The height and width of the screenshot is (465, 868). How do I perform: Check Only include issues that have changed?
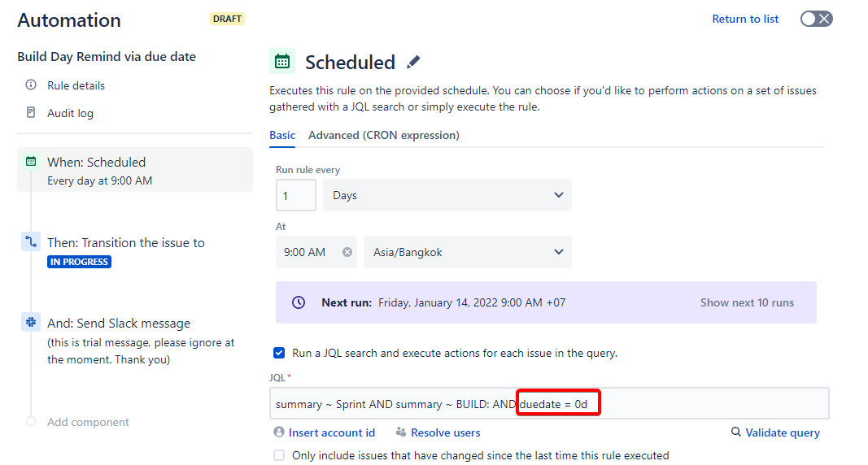279,455
